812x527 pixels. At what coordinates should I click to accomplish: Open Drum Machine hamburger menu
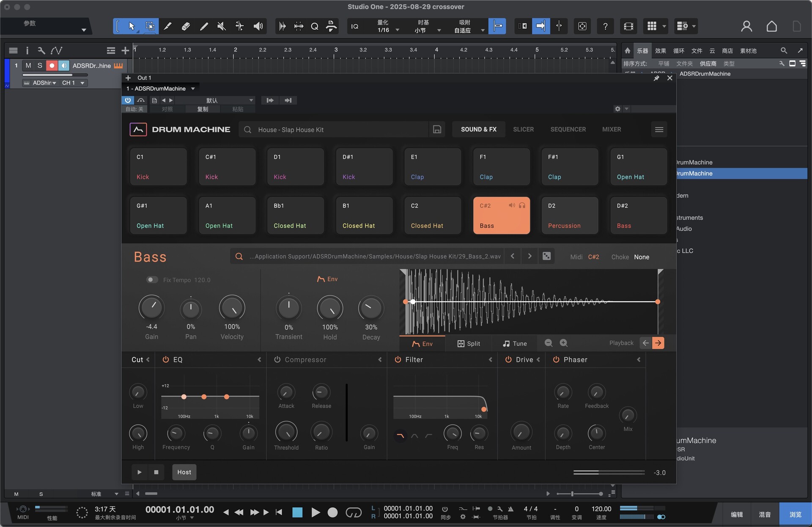tap(659, 130)
